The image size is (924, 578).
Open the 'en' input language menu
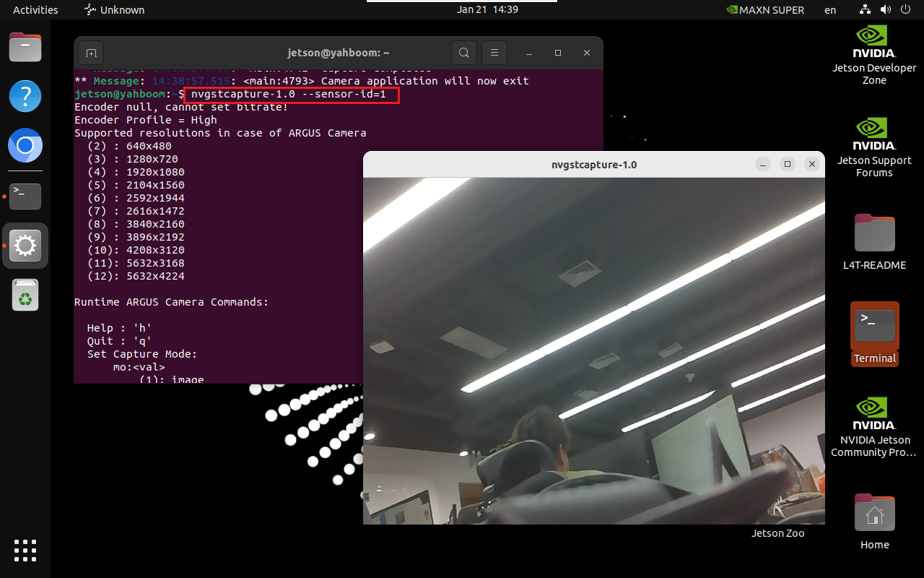coord(830,10)
